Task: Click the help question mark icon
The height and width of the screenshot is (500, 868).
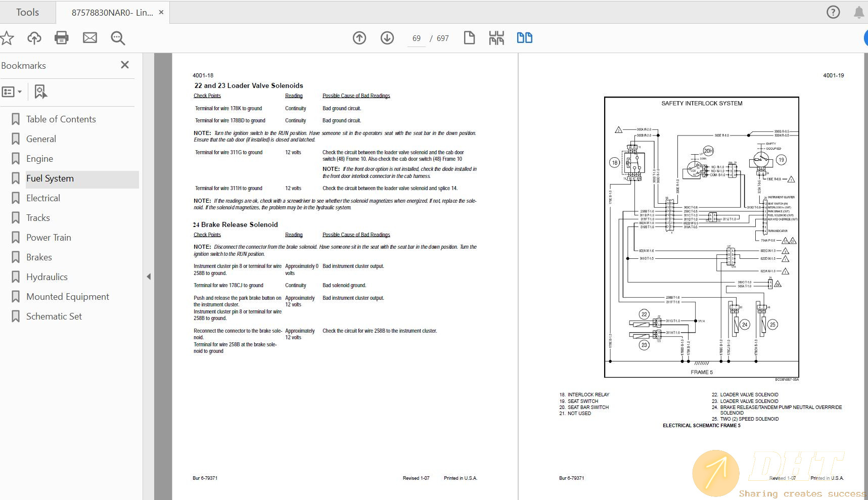Action: (833, 12)
